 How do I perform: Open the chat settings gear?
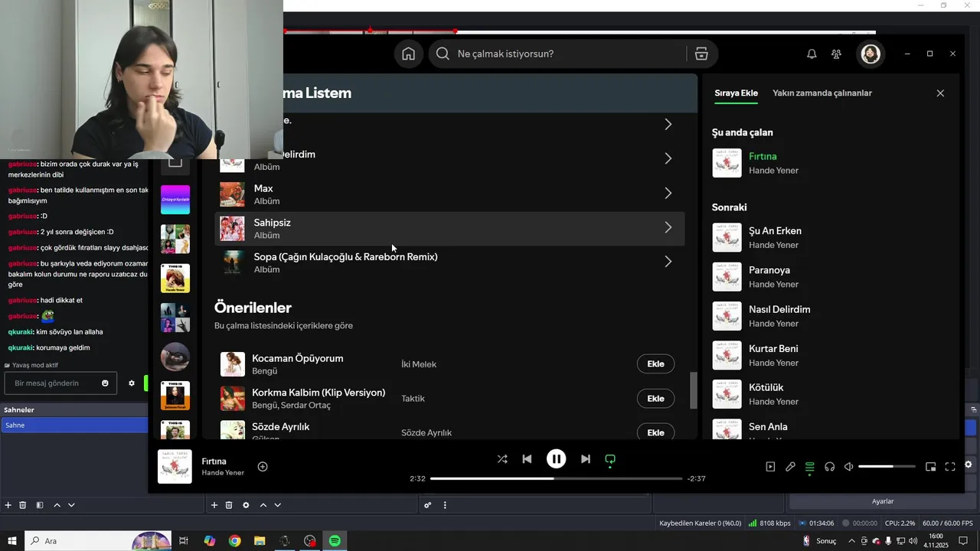pyautogui.click(x=132, y=383)
